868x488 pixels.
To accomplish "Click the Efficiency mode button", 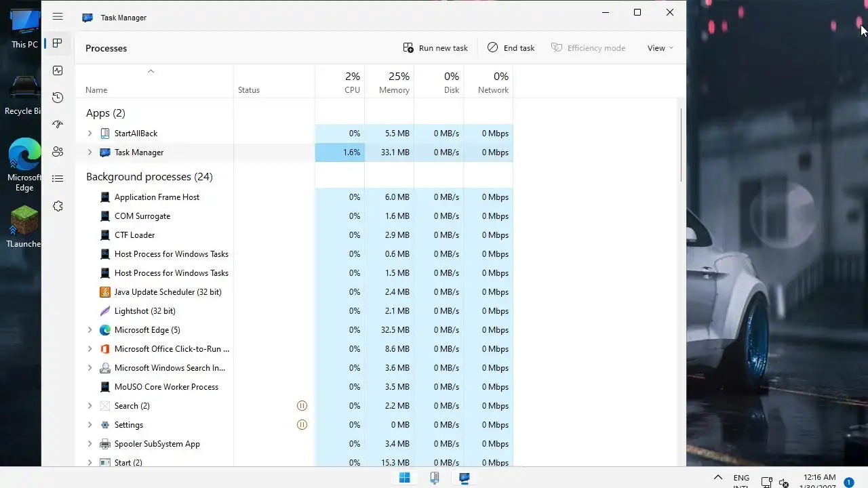I will tap(588, 48).
